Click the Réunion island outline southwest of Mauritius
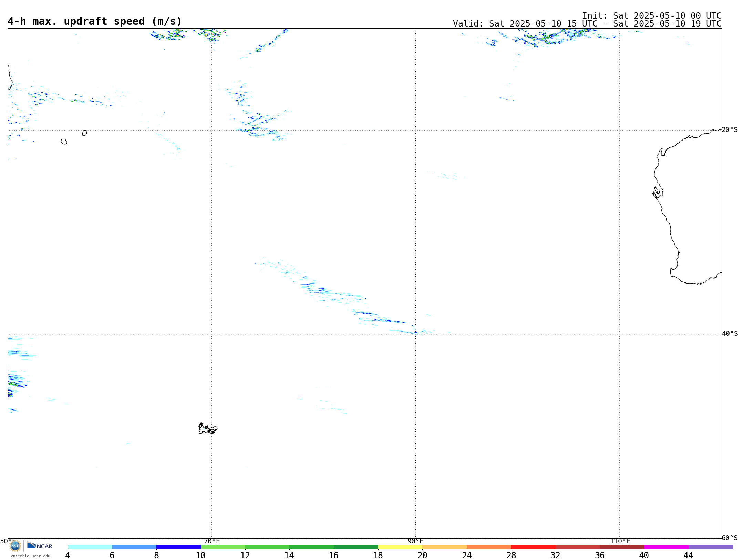This screenshot has width=744, height=560. [x=64, y=142]
